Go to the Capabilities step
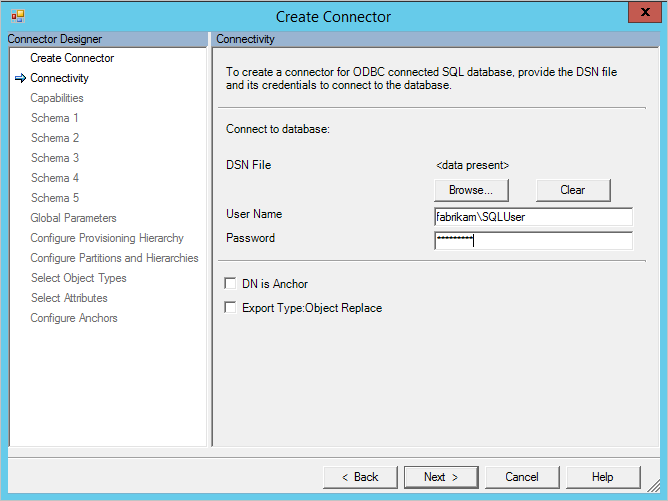Viewport: 668px width, 501px height. [x=57, y=98]
